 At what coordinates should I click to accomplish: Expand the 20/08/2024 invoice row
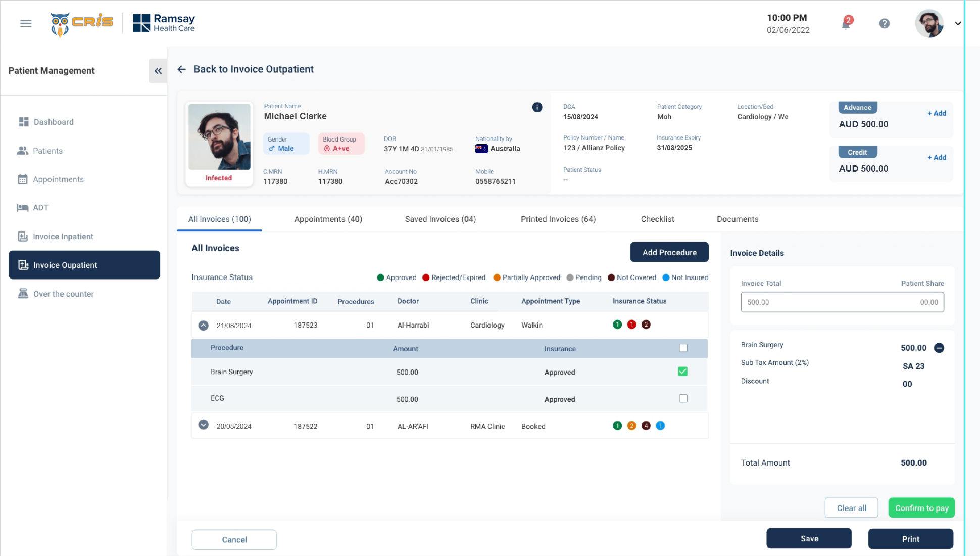click(203, 425)
